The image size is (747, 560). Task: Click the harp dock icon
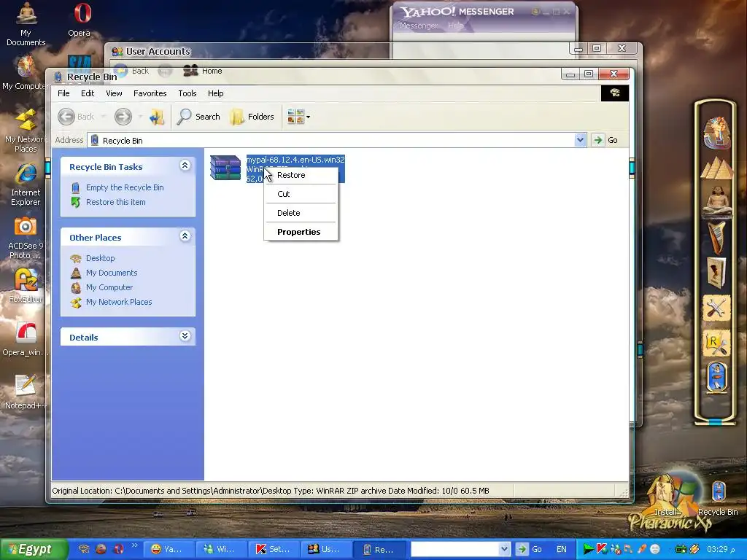[716, 237]
